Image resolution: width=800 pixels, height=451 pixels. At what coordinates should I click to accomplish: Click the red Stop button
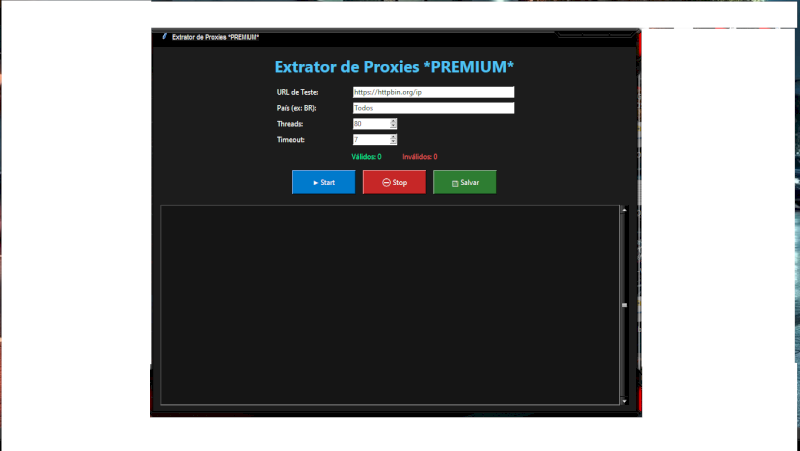tap(394, 182)
